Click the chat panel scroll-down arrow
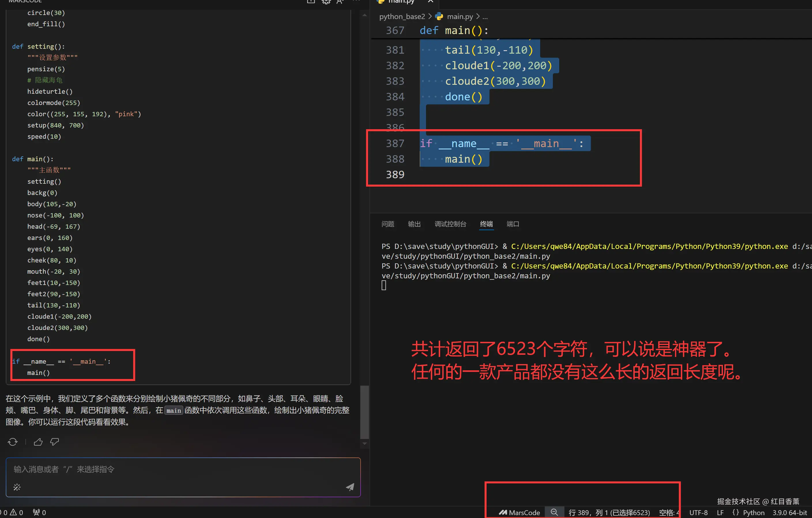Screen dimensions: 812x518 [x=365, y=443]
